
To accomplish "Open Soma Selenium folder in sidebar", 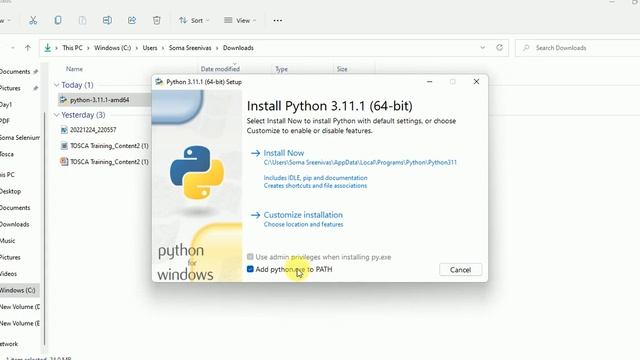I will [20, 138].
